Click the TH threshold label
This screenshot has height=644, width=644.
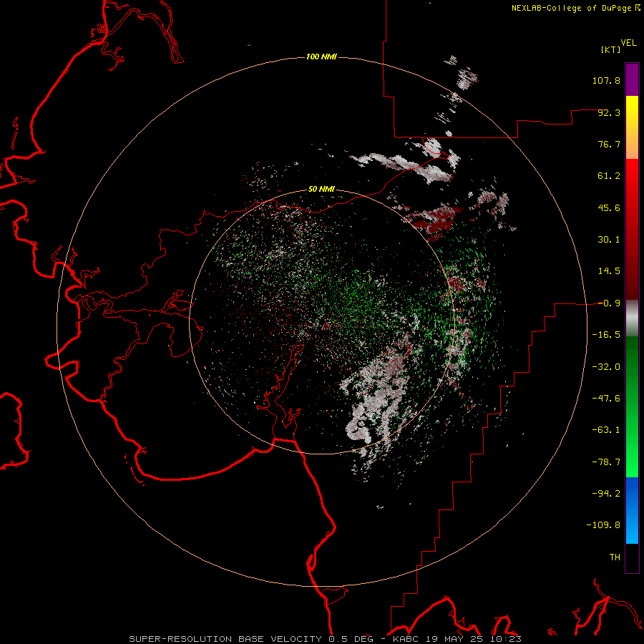(615, 557)
